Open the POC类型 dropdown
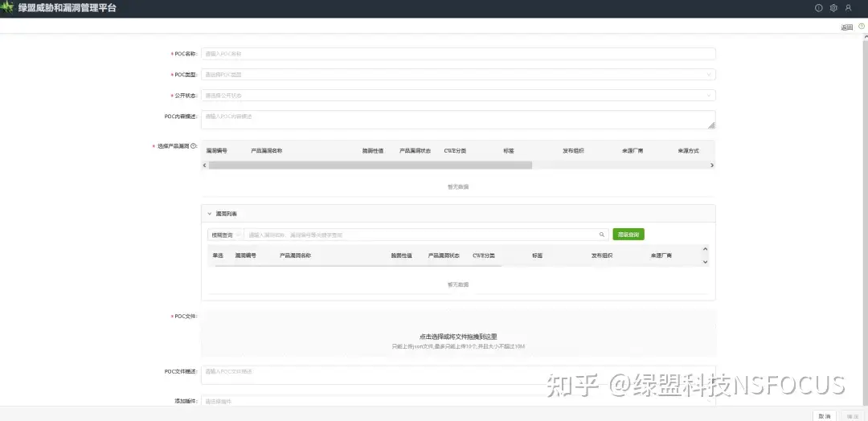This screenshot has height=421, width=868. pyautogui.click(x=457, y=75)
